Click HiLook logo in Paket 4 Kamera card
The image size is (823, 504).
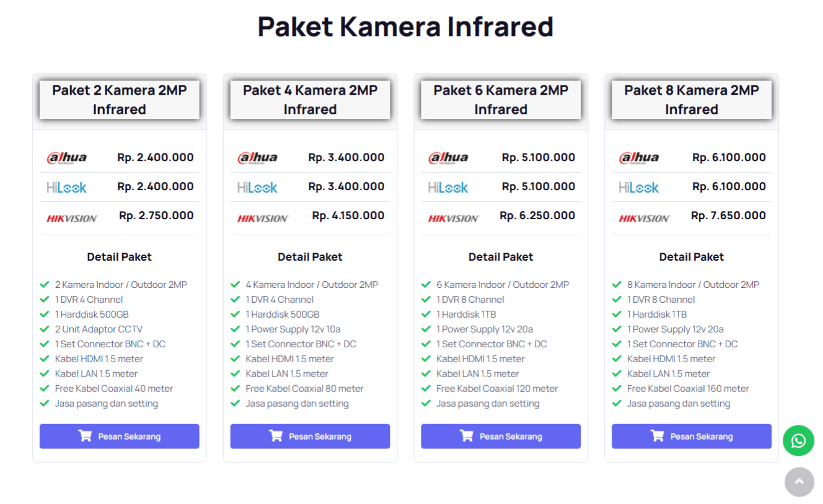coord(257,187)
